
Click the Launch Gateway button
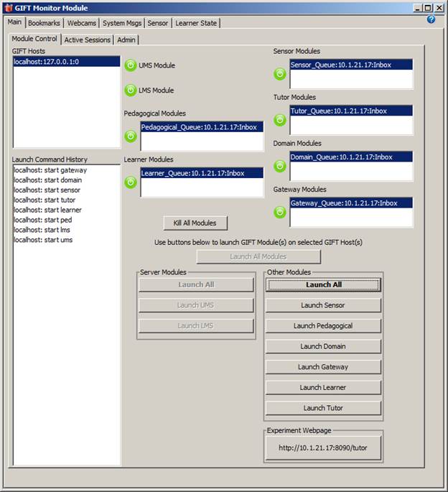[x=324, y=367]
